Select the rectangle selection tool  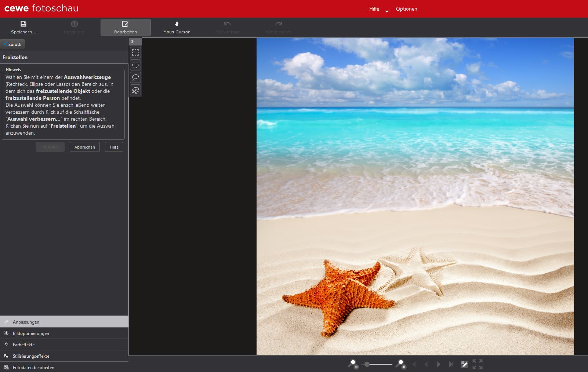click(135, 53)
